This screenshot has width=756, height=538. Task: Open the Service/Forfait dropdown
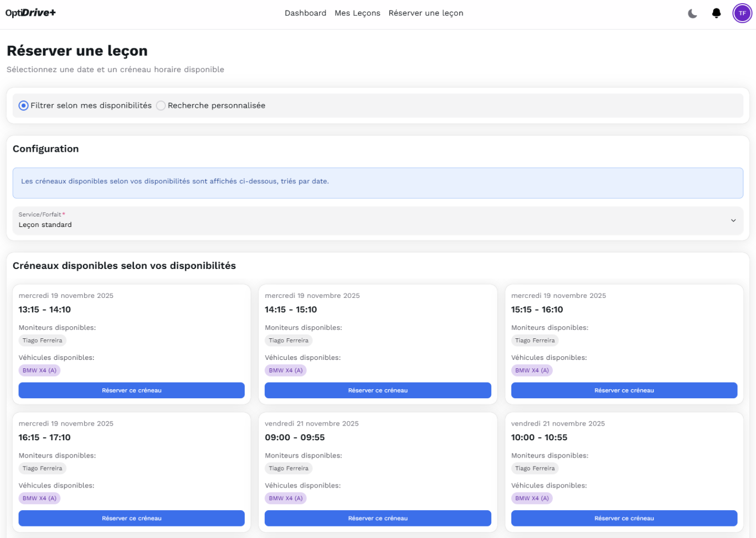pyautogui.click(x=377, y=221)
